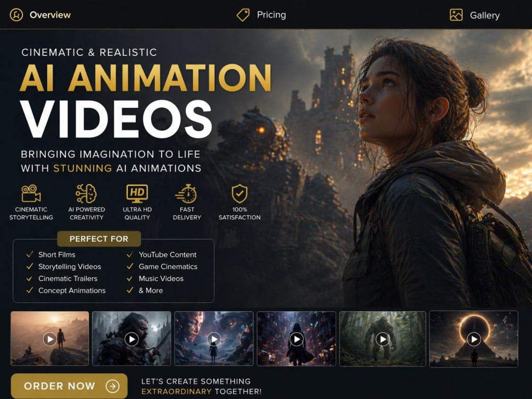Click the 'AI ANIMATION' gold headline
Image resolution: width=532 pixels, height=399 pixels.
(x=146, y=78)
